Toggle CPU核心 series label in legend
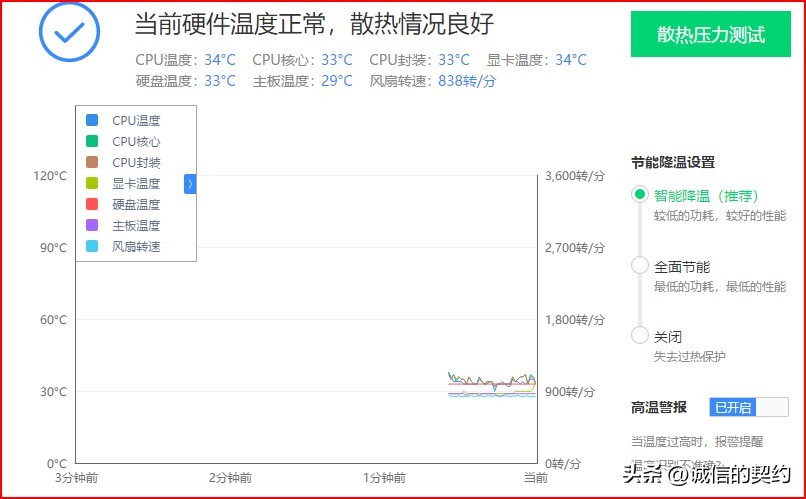This screenshot has width=806, height=499. 136,141
